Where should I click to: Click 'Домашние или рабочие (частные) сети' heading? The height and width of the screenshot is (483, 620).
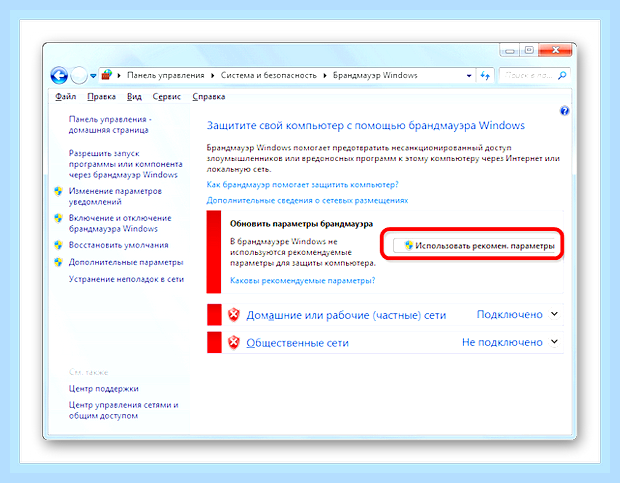coord(346,315)
